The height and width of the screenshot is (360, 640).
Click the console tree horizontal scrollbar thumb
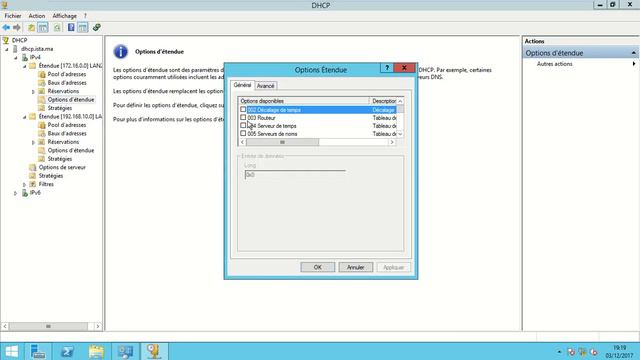(48, 327)
